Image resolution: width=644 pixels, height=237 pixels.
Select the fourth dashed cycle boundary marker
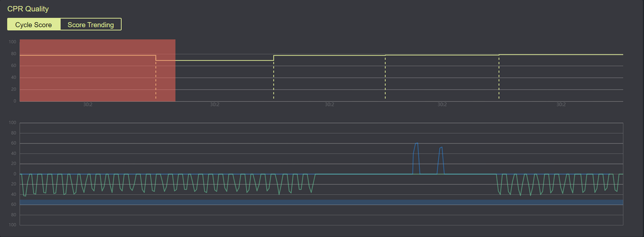pyautogui.click(x=499, y=81)
